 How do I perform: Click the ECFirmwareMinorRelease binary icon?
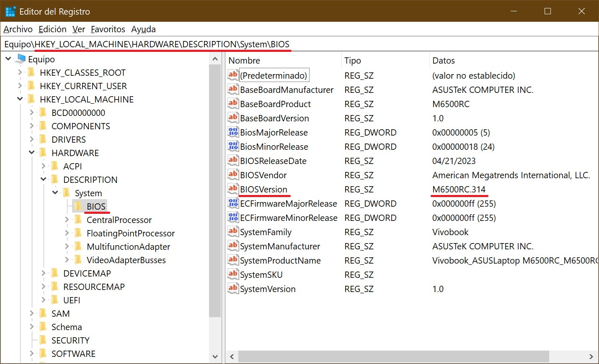coord(233,218)
